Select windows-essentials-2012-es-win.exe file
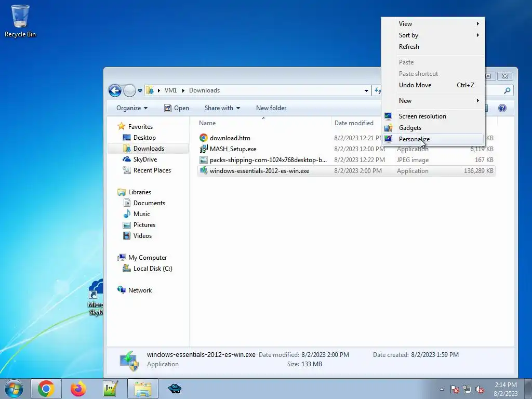 pyautogui.click(x=345, y=170)
